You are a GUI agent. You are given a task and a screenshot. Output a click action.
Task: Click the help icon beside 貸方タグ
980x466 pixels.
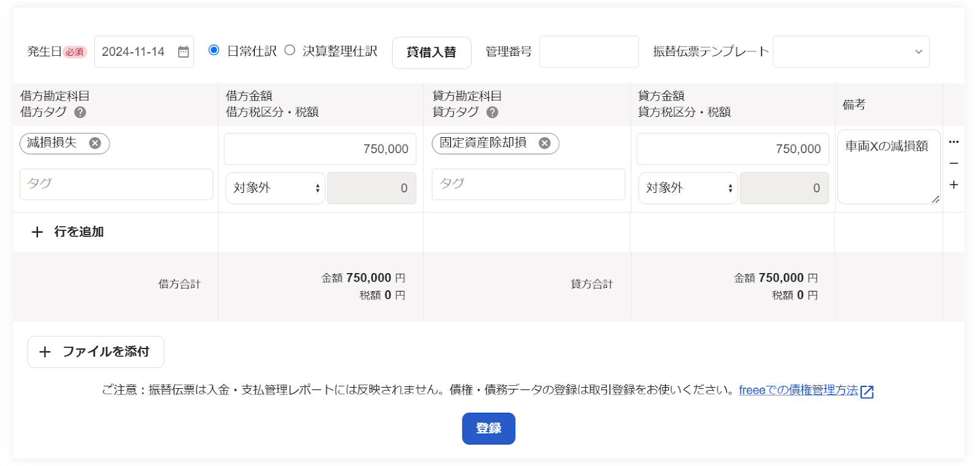click(492, 112)
